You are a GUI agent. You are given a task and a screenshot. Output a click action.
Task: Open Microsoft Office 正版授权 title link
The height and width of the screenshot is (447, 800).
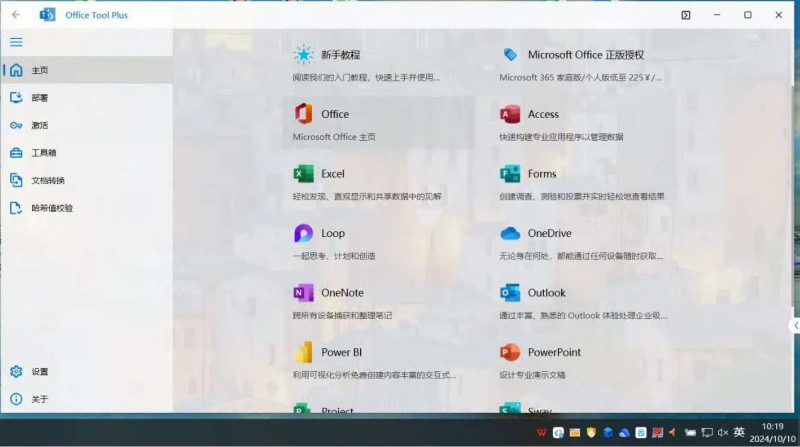(586, 55)
